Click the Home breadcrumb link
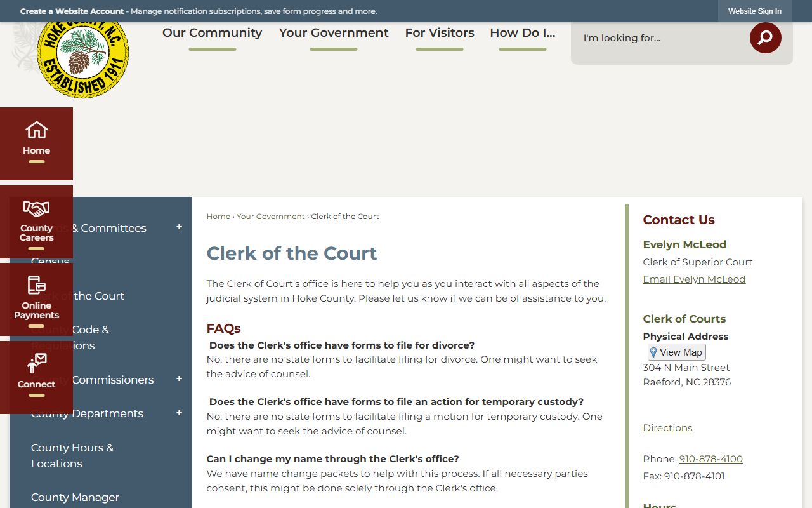 click(218, 217)
